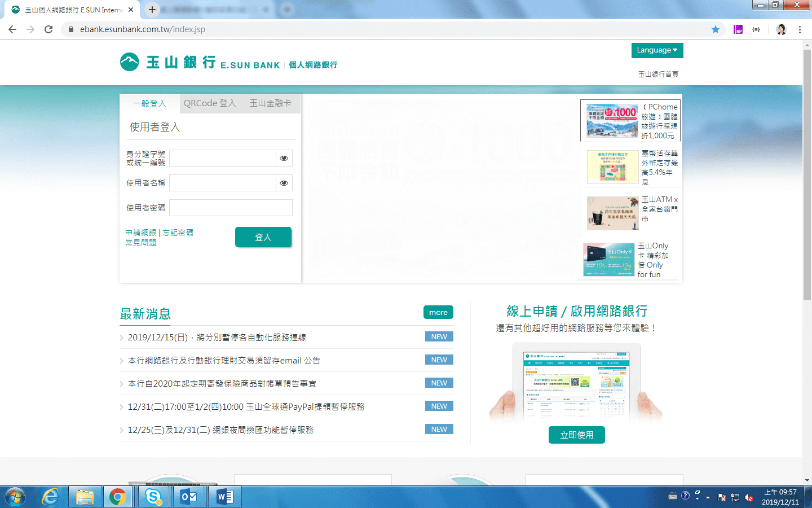
Task: Open Skype from the taskbar
Action: [153, 497]
